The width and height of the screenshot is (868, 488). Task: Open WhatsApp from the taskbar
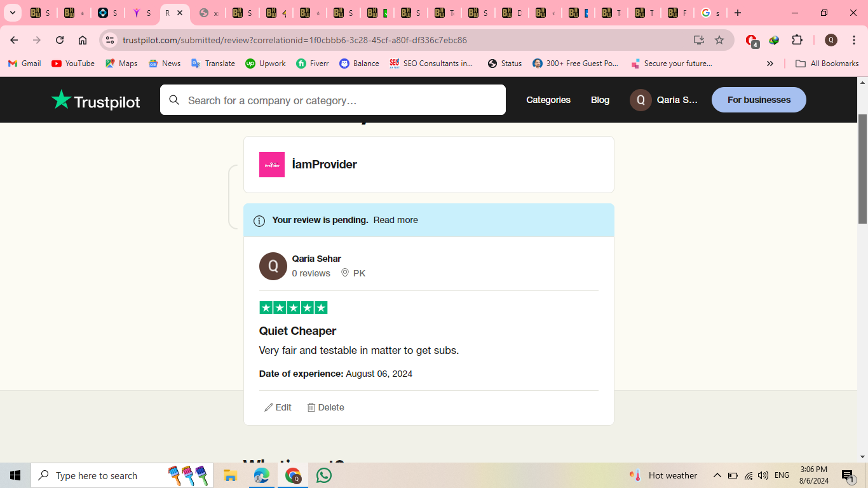[324, 475]
